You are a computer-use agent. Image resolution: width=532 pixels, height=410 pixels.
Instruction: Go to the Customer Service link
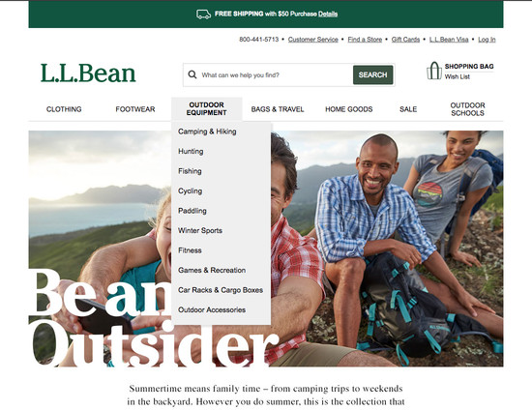(x=312, y=40)
